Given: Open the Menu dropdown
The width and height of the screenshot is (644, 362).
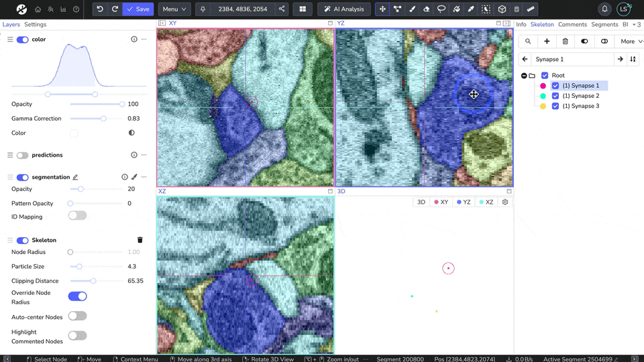Looking at the screenshot, I should [x=174, y=9].
